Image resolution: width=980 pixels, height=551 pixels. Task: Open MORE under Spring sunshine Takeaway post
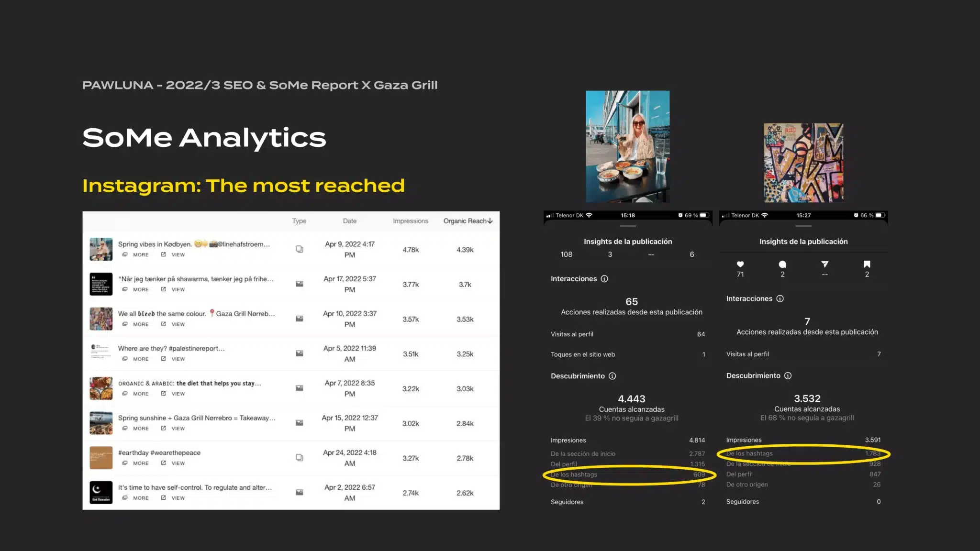pyautogui.click(x=136, y=429)
